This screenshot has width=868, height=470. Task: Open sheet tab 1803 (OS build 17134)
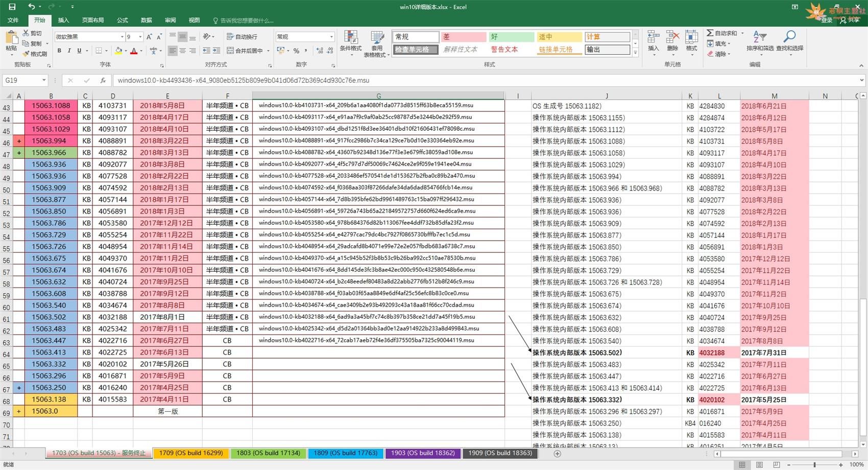pyautogui.click(x=268, y=453)
